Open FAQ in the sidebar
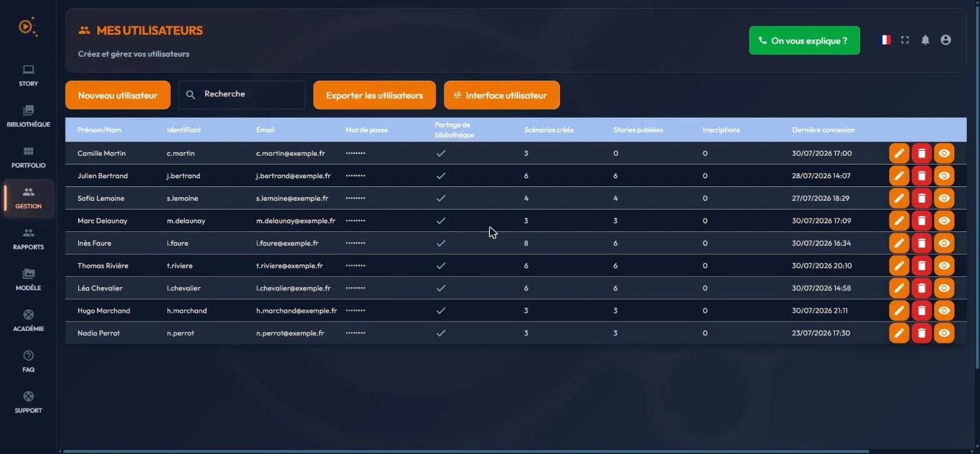The image size is (980, 454). (x=28, y=361)
